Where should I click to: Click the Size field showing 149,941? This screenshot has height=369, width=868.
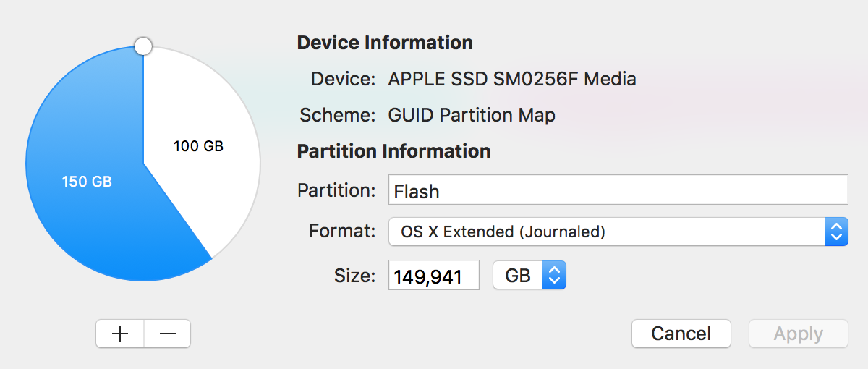(434, 275)
